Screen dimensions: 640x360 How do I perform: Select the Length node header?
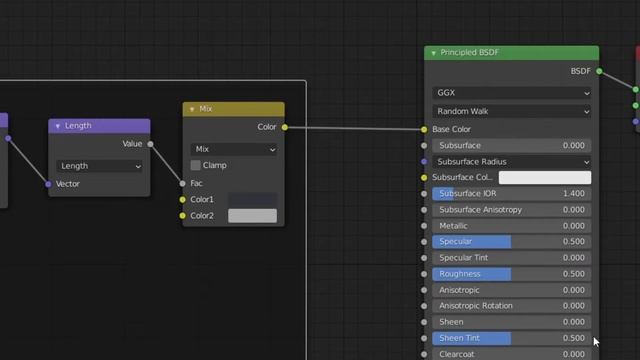tap(99, 126)
